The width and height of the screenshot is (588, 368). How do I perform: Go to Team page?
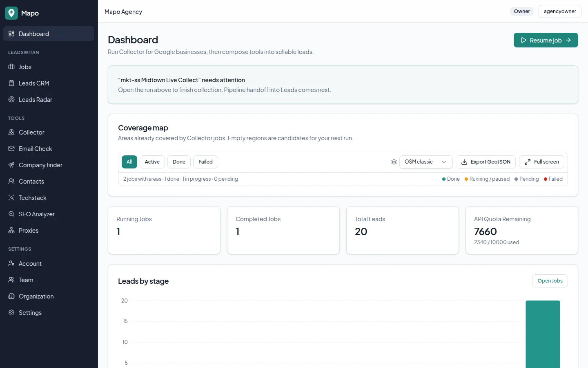(x=49, y=280)
